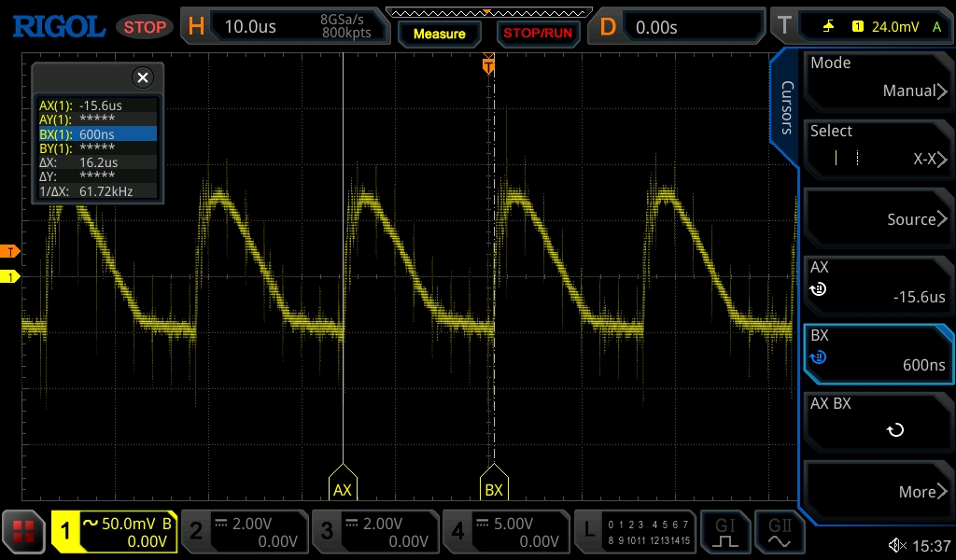Click the yellow channel 1 ground marker
Screen dimensions: 956x560
(x=10, y=277)
